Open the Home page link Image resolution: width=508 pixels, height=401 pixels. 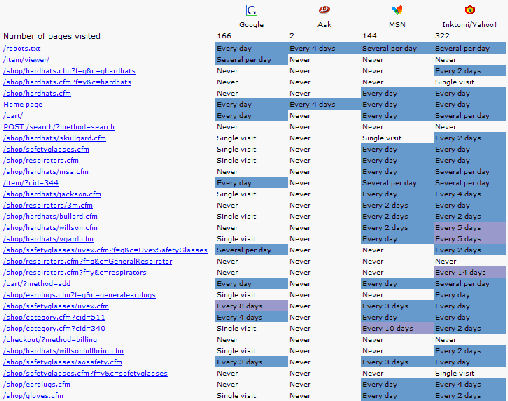point(23,104)
